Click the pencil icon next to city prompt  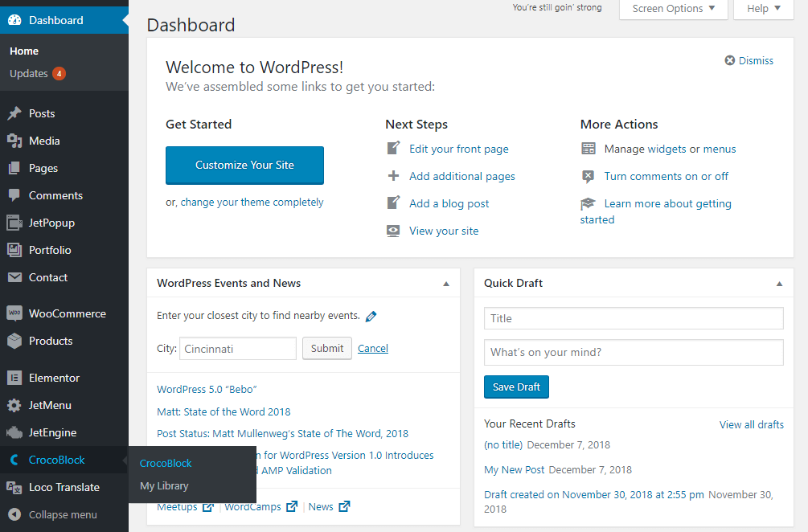[371, 316]
